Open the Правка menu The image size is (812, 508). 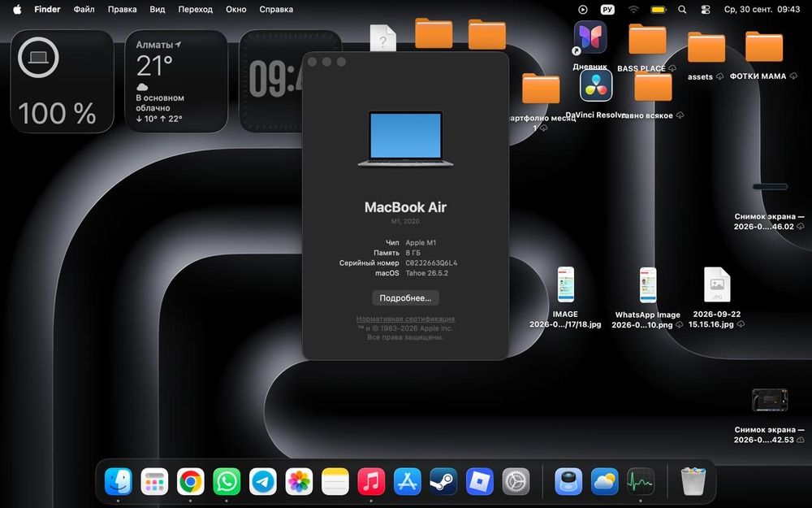click(123, 9)
